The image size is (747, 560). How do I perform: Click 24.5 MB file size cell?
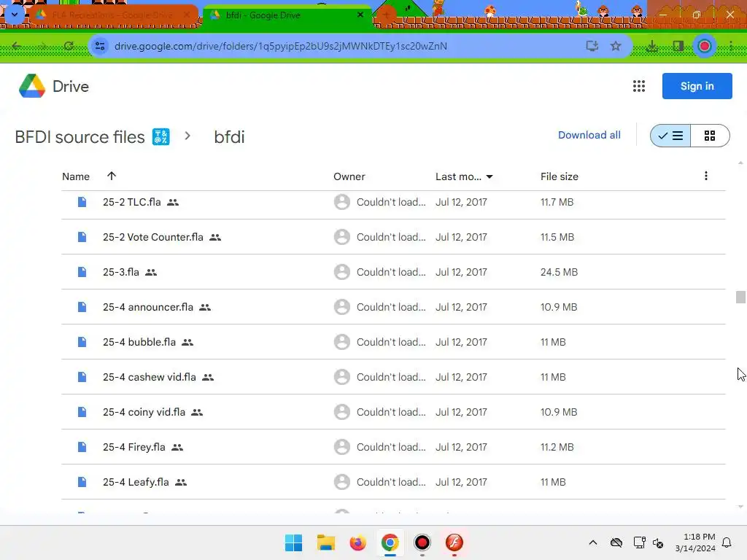559,272
